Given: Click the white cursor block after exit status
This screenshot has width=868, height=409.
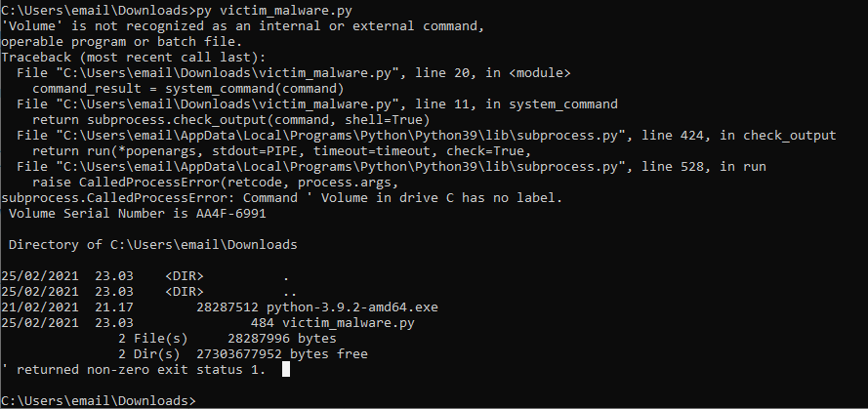Looking at the screenshot, I should [x=285, y=370].
